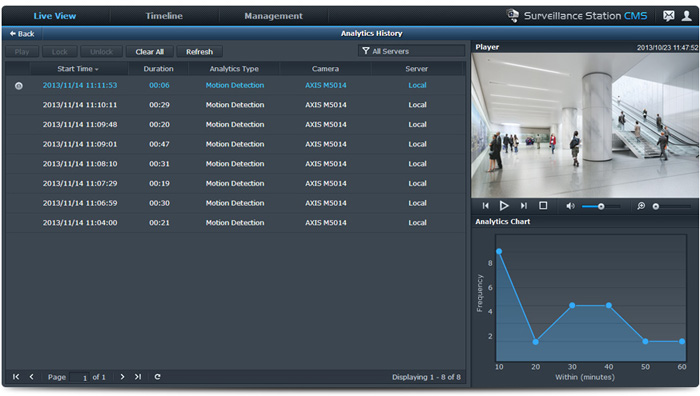Screen dimensions: 700x396
Task: Click the play icon in the Player controls
Action: (x=504, y=206)
